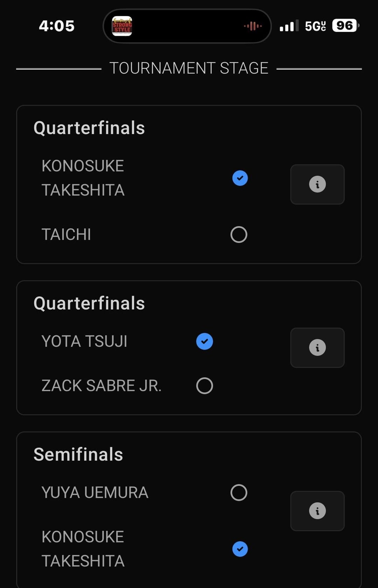Open info for Uemura vs Takeshita semifinal
Viewport: 378px width, 588px height.
coord(317,511)
